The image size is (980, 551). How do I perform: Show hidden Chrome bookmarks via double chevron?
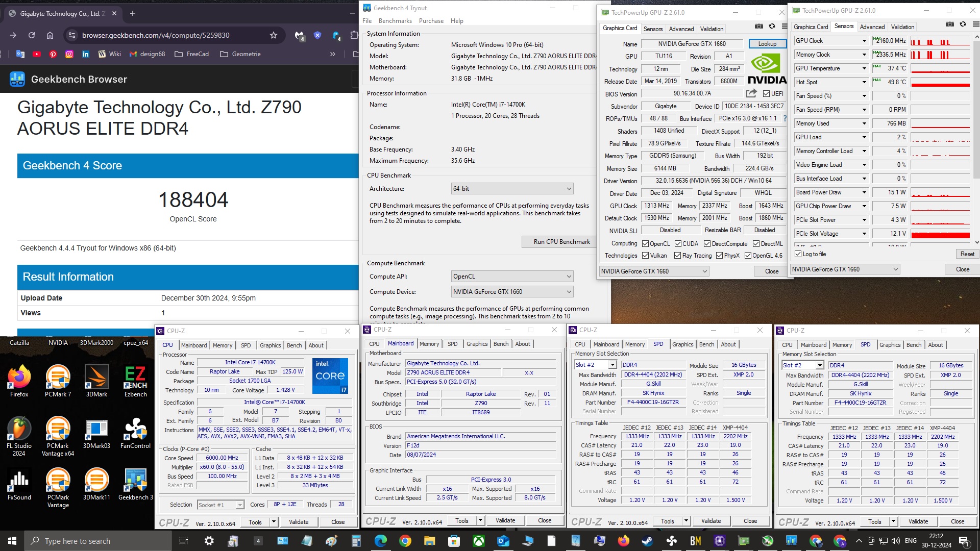pos(333,54)
